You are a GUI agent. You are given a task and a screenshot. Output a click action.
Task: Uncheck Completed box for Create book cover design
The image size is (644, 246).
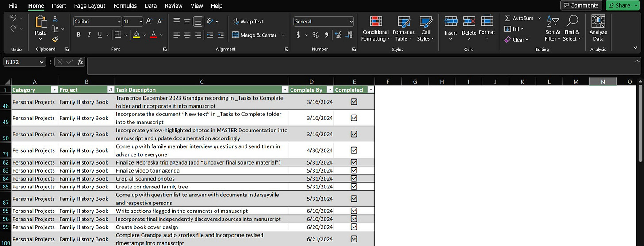coord(354,227)
